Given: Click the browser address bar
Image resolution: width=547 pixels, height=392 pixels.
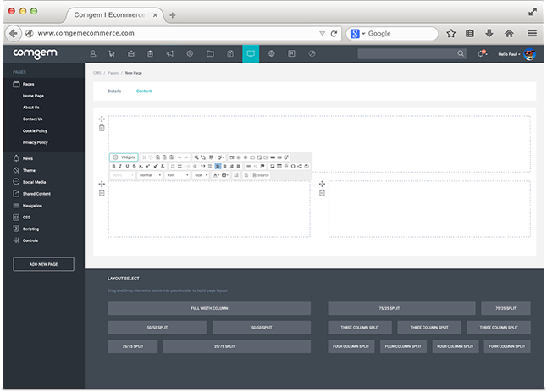Looking at the screenshot, I should (174, 34).
